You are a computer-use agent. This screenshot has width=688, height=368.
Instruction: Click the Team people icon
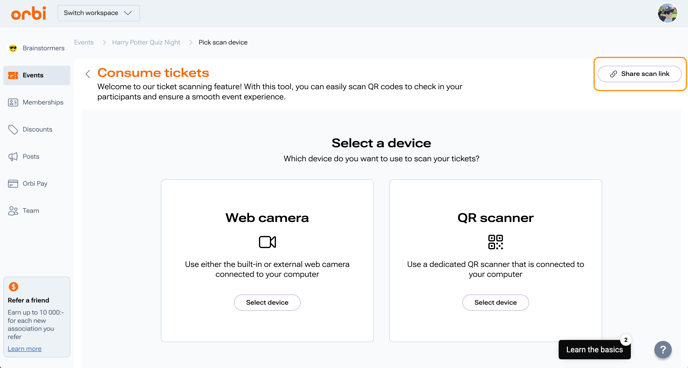(13, 211)
